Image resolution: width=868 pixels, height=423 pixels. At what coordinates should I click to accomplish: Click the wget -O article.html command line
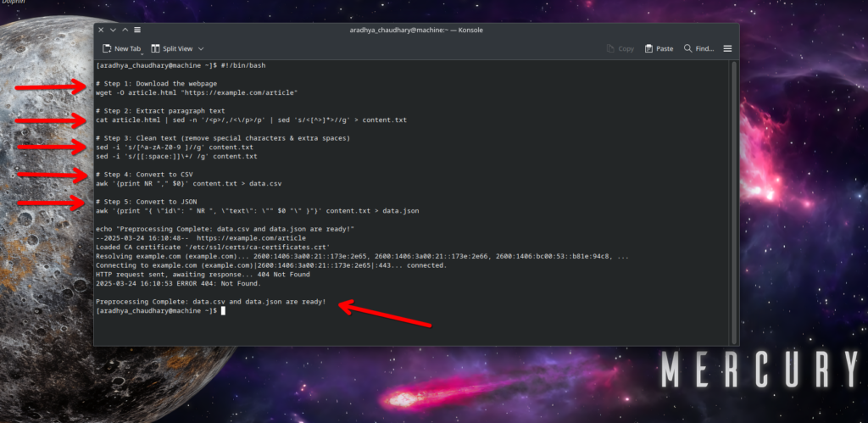(x=197, y=93)
